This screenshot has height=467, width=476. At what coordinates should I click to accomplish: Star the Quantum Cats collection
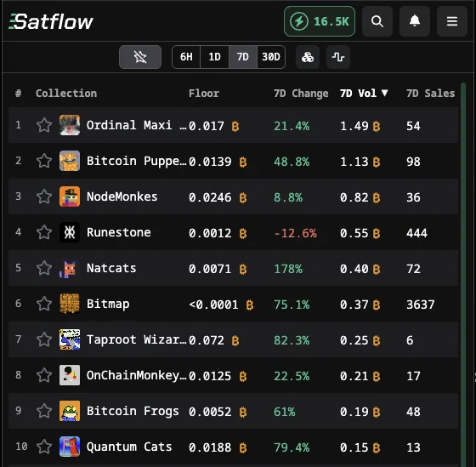point(44,447)
